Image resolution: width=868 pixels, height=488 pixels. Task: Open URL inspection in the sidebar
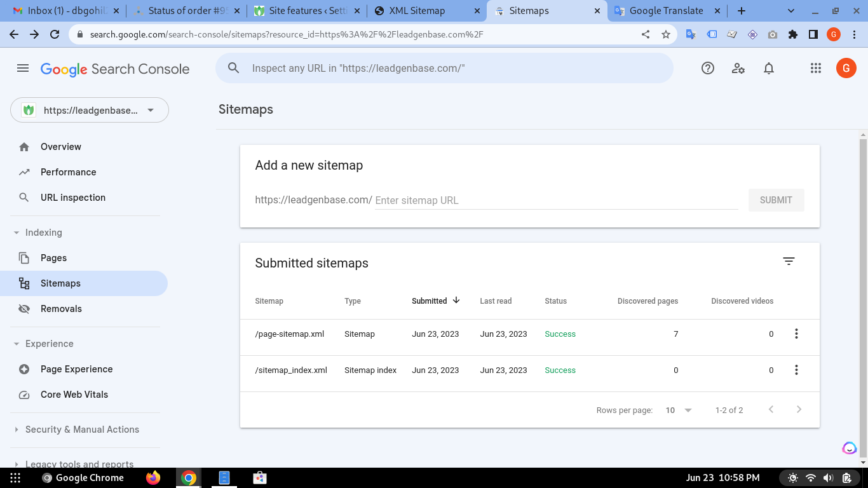tap(84, 198)
